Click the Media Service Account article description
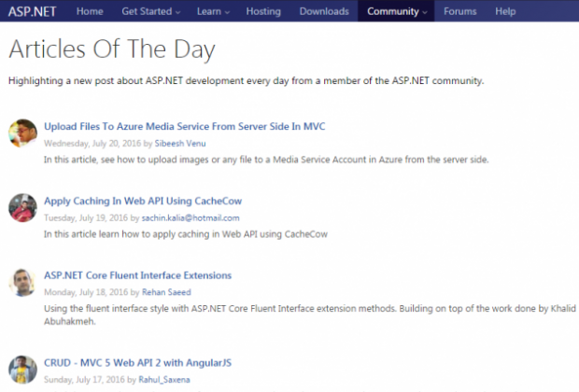This screenshot has height=392, width=579. coord(266,160)
